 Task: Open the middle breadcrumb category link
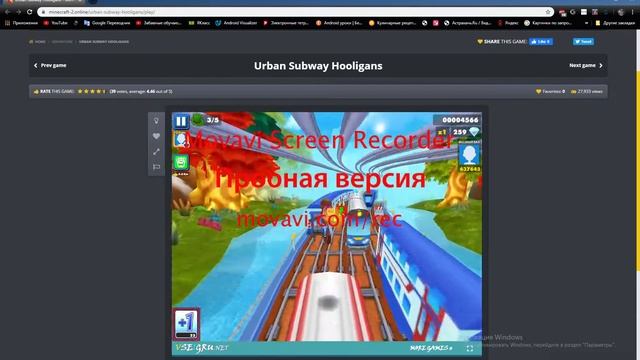pyautogui.click(x=62, y=42)
